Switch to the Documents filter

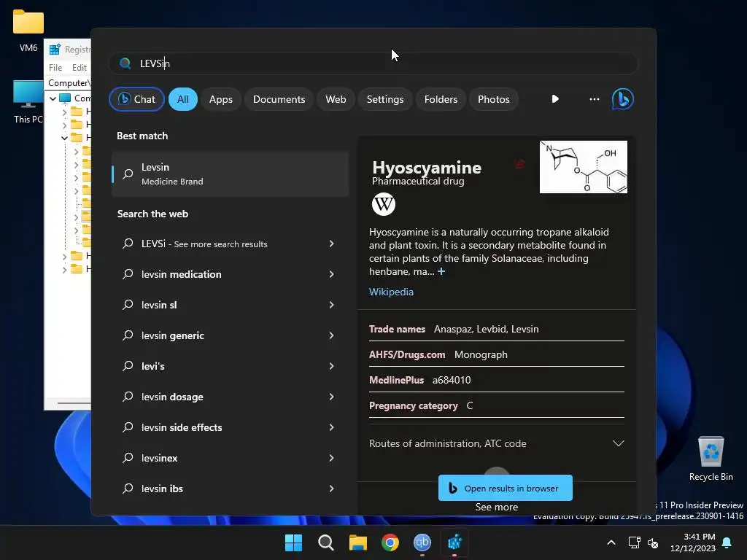pyautogui.click(x=279, y=99)
